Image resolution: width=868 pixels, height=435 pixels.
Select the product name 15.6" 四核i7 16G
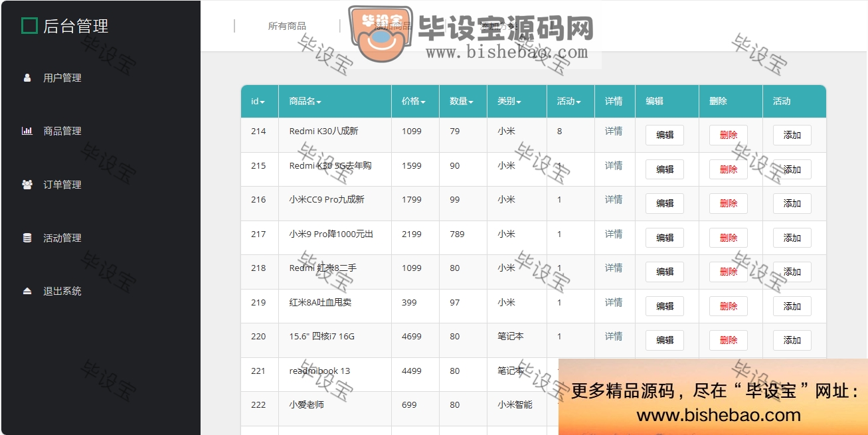(x=322, y=336)
